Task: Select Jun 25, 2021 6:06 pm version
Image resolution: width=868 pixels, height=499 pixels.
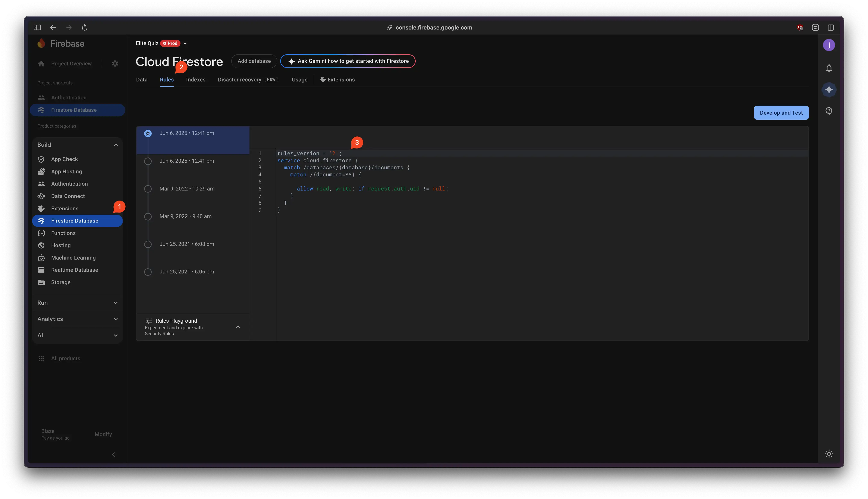Action: [x=193, y=272]
